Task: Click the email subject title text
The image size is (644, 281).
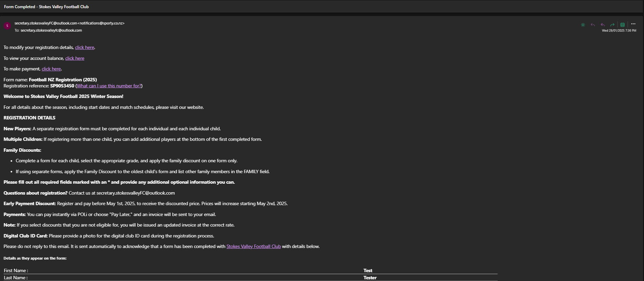Action: (46, 7)
